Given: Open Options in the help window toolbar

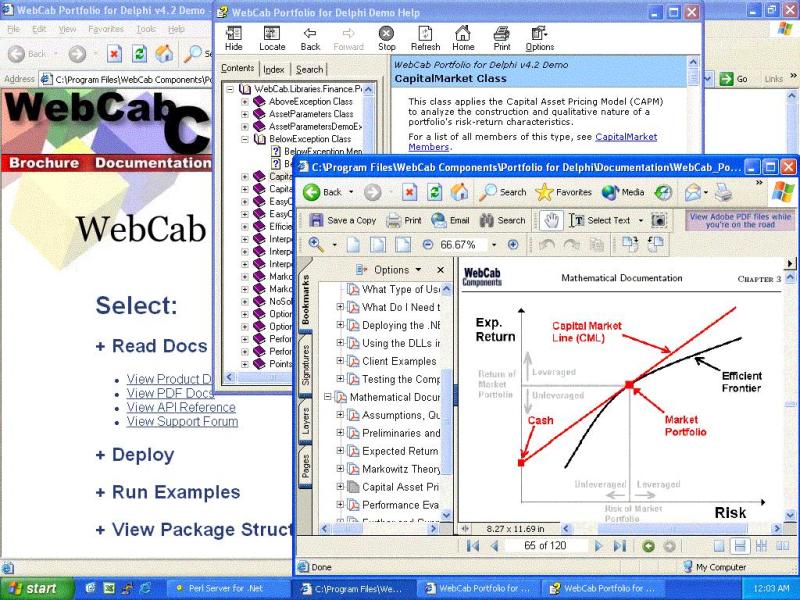Looking at the screenshot, I should tap(540, 39).
